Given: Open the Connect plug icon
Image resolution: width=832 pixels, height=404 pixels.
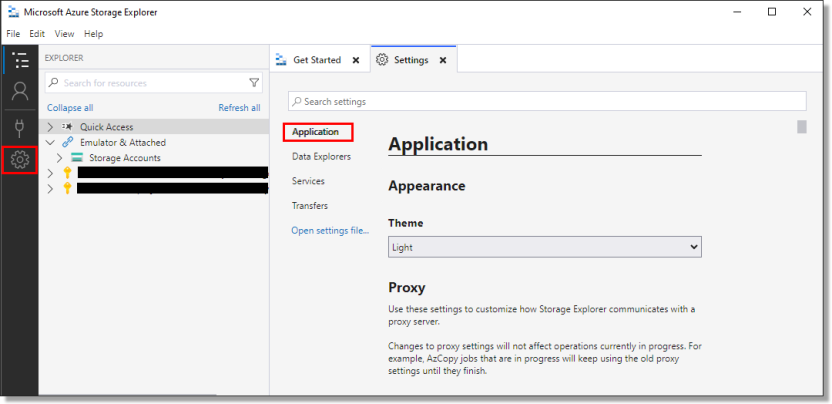Looking at the screenshot, I should click(20, 127).
